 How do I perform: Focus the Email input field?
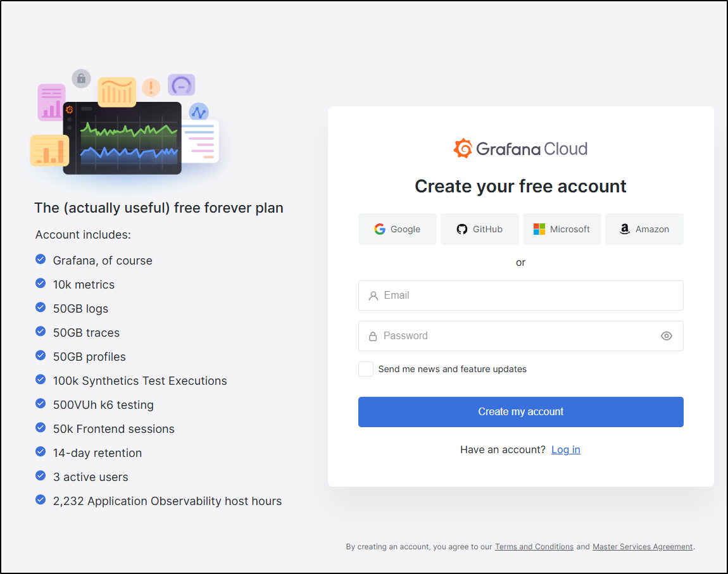coord(520,296)
